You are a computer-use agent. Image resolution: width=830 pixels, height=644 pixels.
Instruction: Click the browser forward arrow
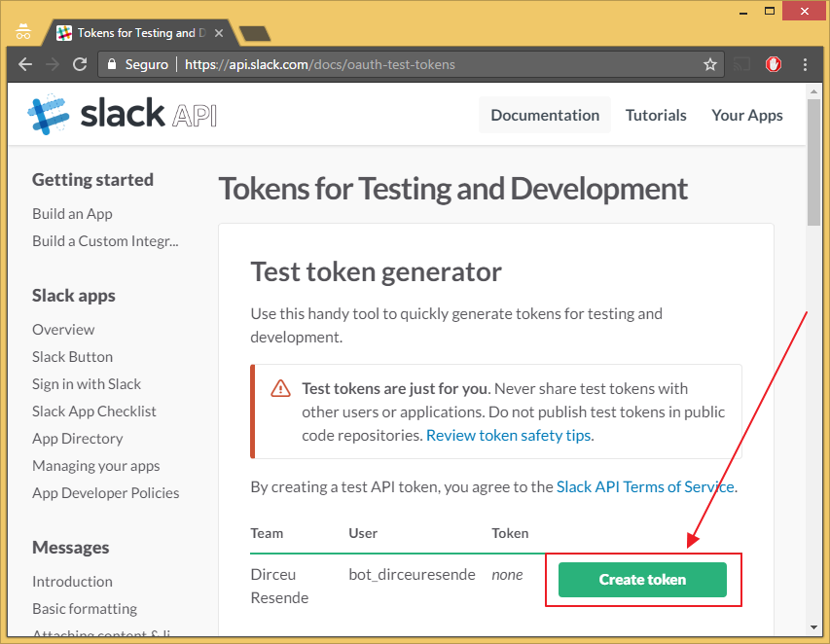click(53, 64)
